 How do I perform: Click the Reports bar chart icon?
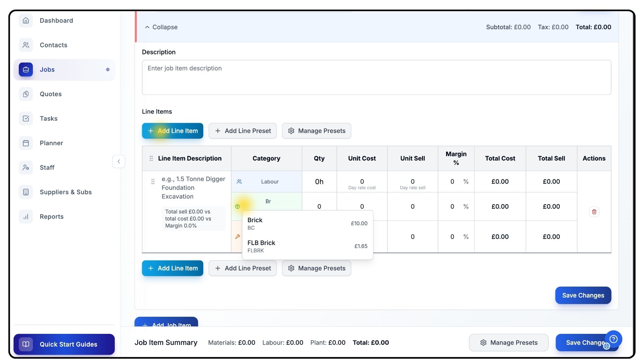pos(26,217)
